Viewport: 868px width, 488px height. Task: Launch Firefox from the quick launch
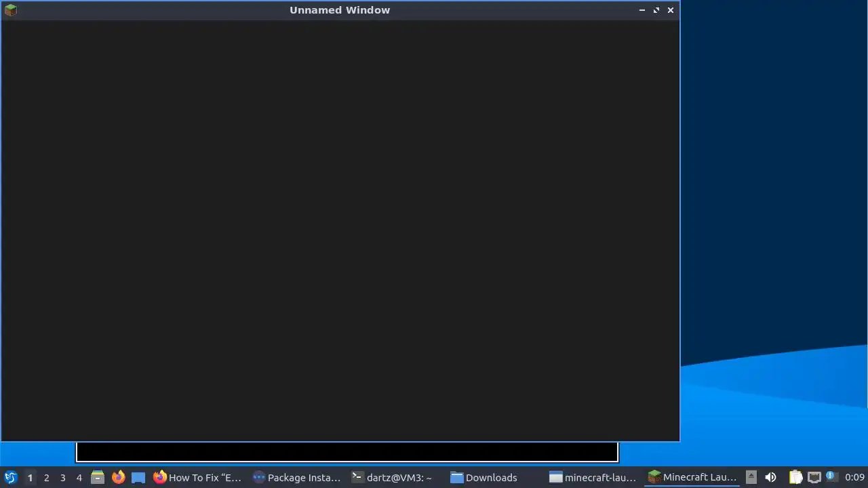(x=118, y=478)
